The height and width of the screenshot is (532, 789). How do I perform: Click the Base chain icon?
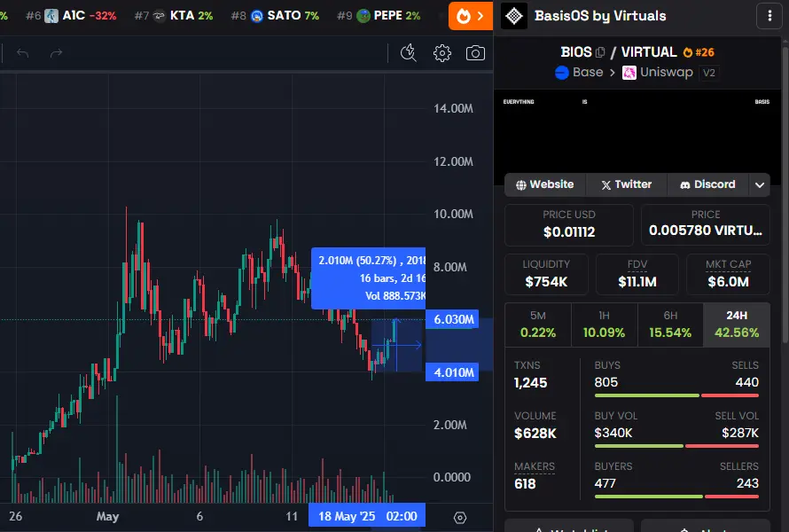[x=561, y=73]
